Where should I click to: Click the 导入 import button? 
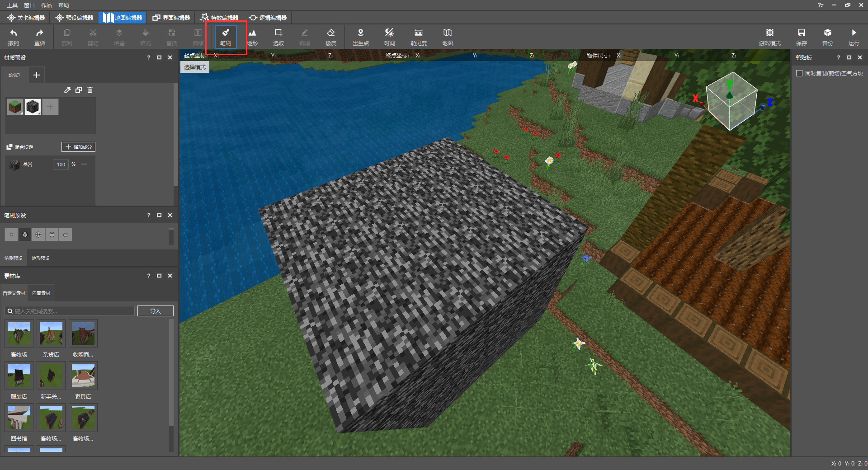click(x=156, y=311)
